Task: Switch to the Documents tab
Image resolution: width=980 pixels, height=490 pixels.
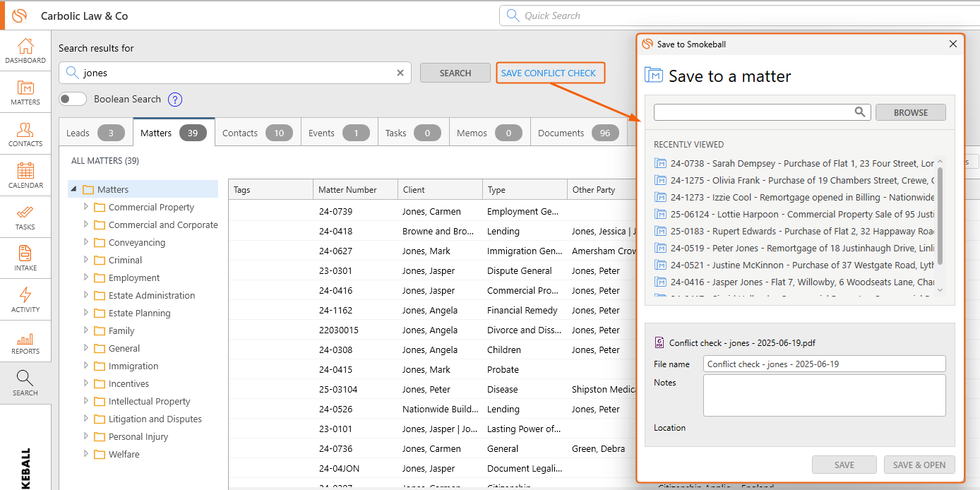Action: [x=578, y=133]
